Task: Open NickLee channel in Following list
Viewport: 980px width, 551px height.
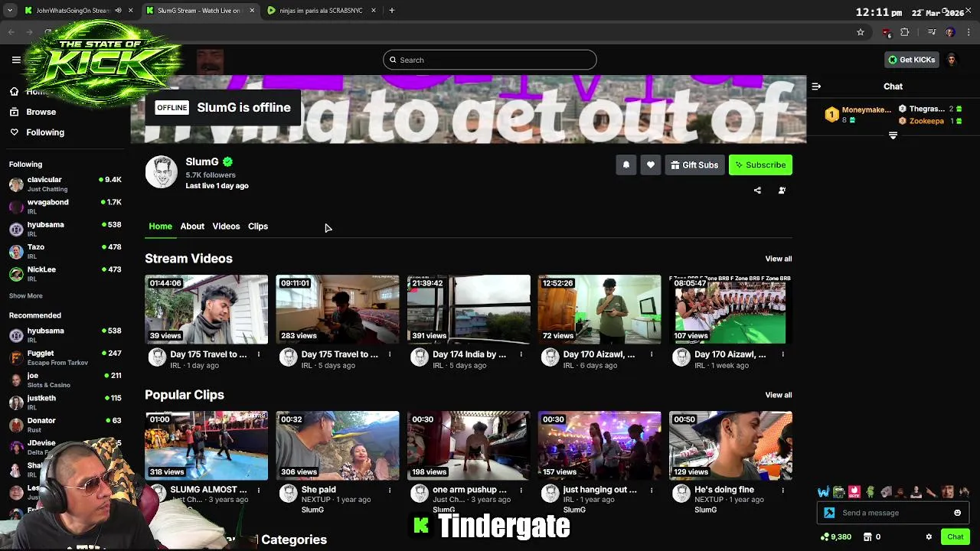Action: [x=65, y=273]
